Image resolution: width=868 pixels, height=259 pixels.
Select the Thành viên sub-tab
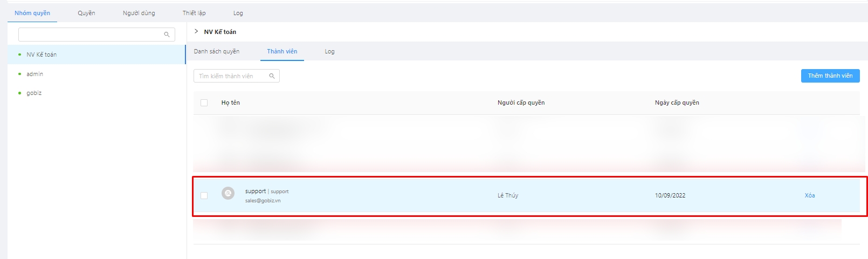click(282, 51)
